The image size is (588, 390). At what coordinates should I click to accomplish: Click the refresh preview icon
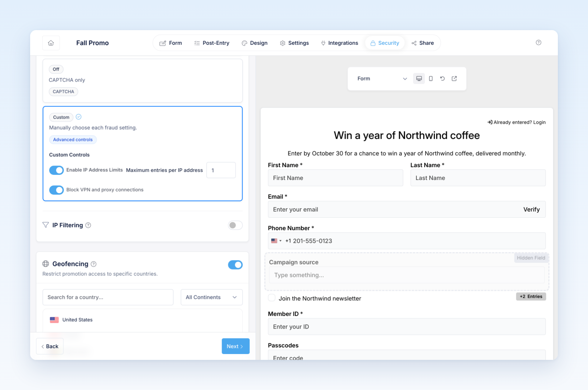pyautogui.click(x=442, y=79)
